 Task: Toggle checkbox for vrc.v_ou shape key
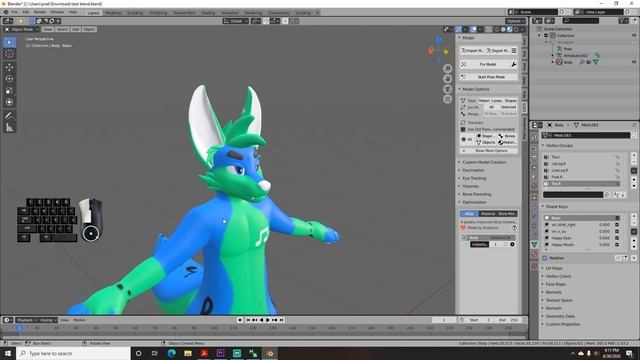617,231
